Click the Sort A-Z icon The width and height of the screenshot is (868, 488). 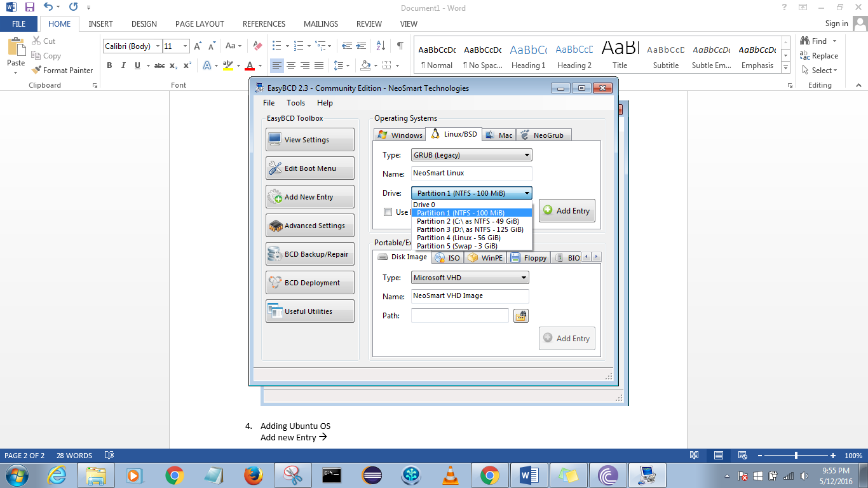pyautogui.click(x=381, y=46)
